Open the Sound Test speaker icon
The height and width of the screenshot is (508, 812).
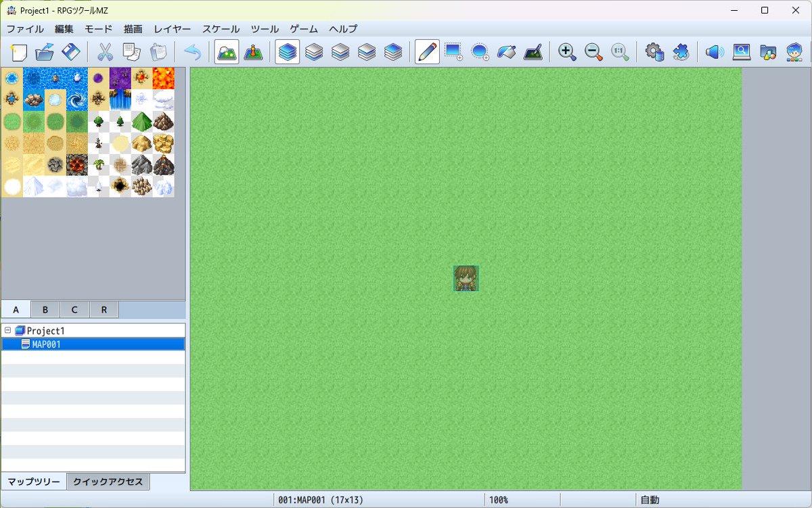pos(715,52)
